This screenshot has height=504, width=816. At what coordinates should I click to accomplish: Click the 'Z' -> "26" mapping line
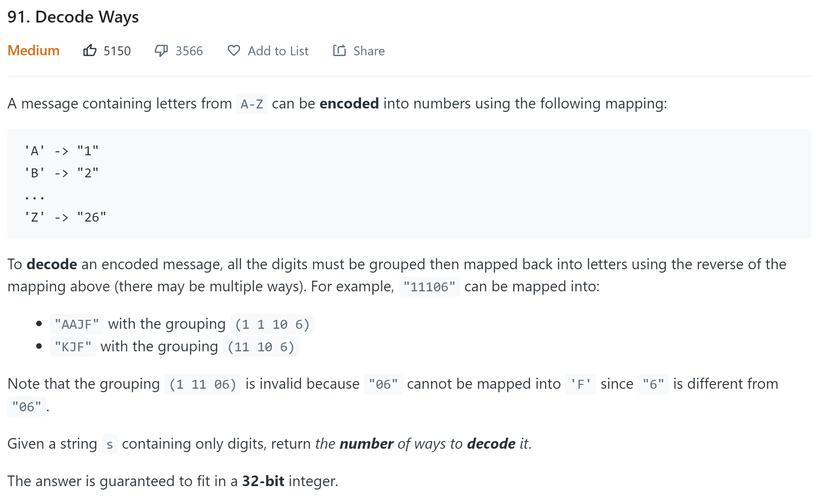coord(66,217)
